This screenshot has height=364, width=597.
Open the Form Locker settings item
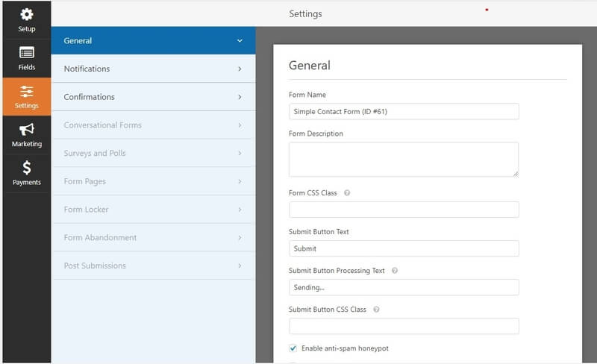point(154,210)
